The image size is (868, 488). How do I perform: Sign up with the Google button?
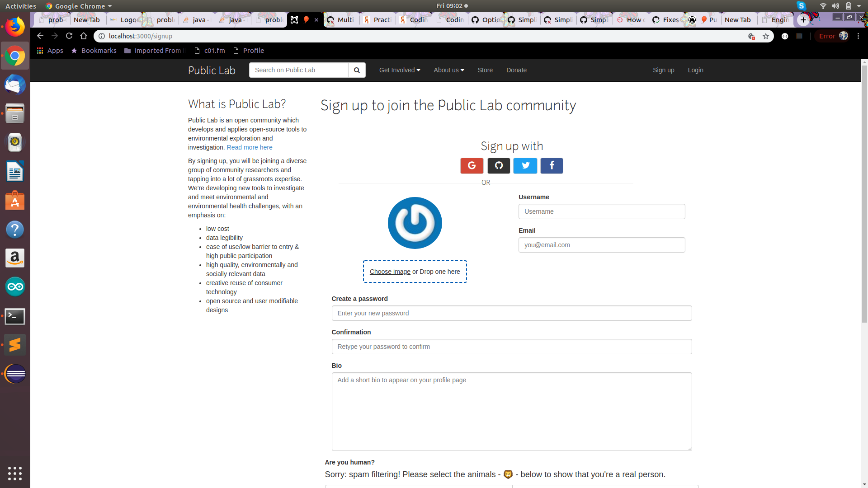[x=472, y=166]
